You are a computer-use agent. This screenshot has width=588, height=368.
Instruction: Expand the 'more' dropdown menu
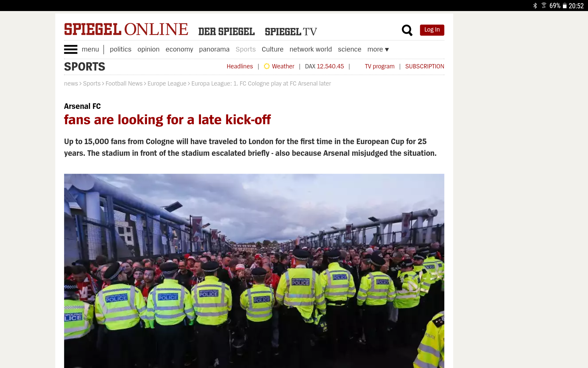(x=378, y=49)
